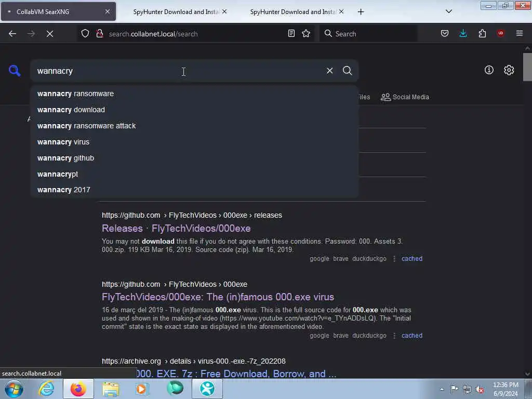Open SearXNG preferences gear icon
This screenshot has width=532, height=399.
coord(509,70)
